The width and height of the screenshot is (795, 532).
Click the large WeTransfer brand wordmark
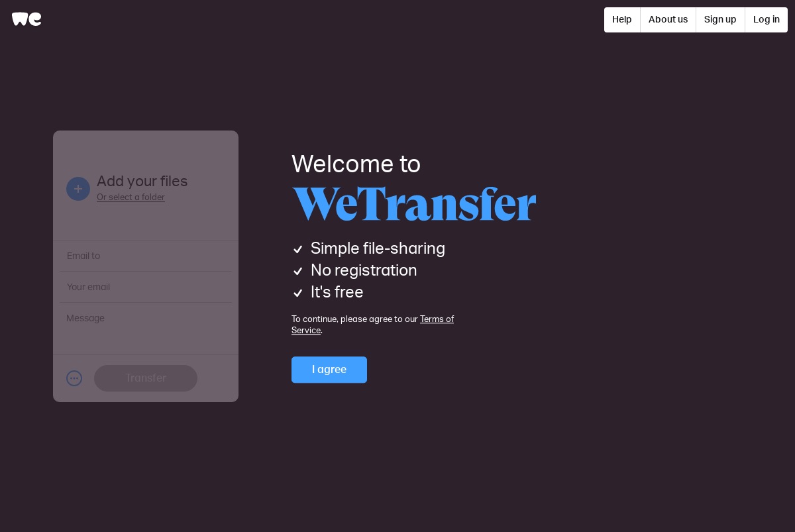coord(414,203)
